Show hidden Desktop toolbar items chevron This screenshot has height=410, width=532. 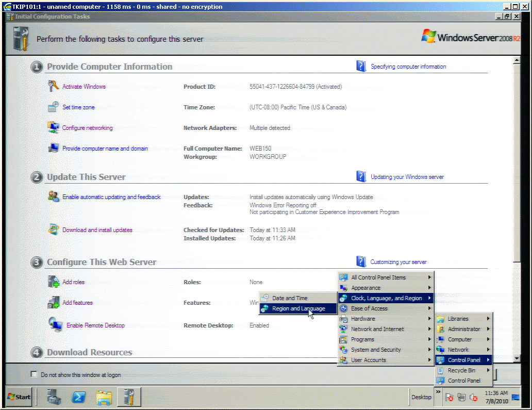coord(438,391)
